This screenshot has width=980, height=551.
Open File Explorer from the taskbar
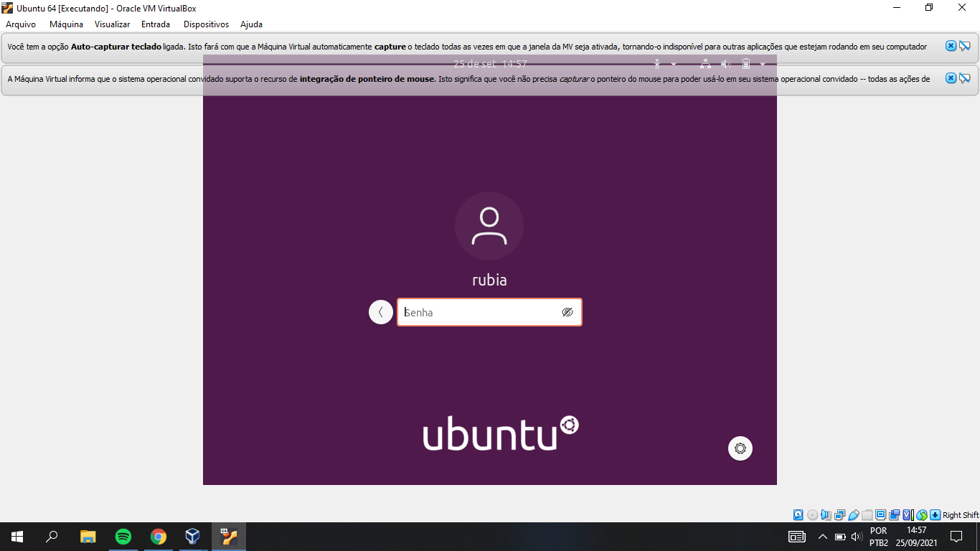(x=88, y=537)
